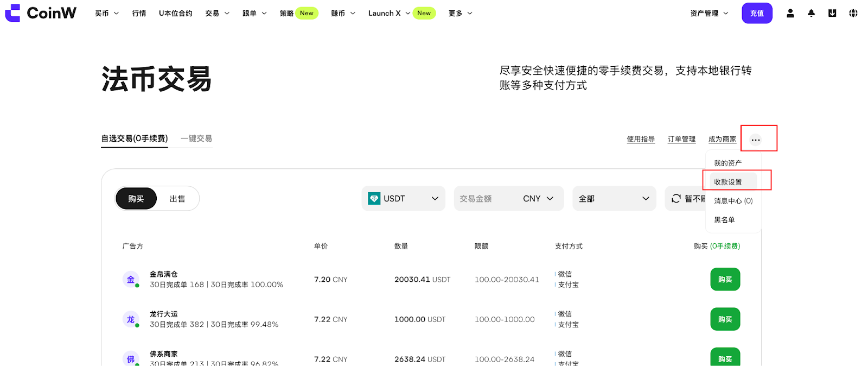This screenshot has height=366, width=868.
Task: Click the 充值 deposit button
Action: tap(757, 13)
